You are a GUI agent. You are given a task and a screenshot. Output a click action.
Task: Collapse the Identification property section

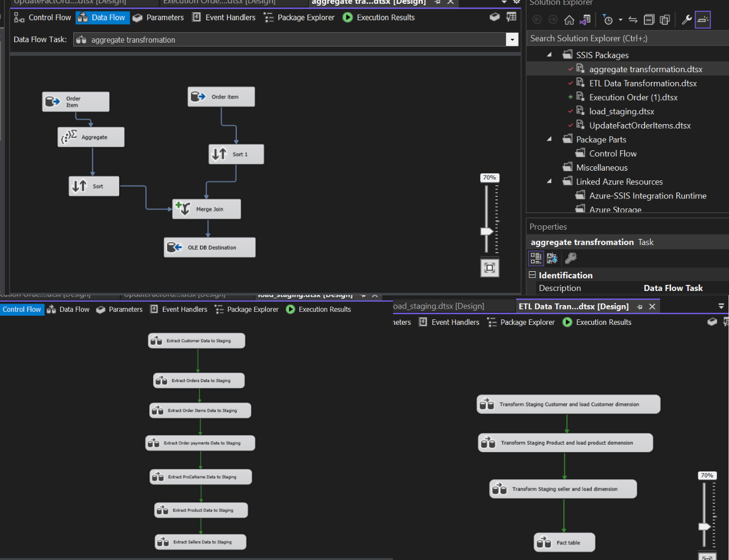532,275
